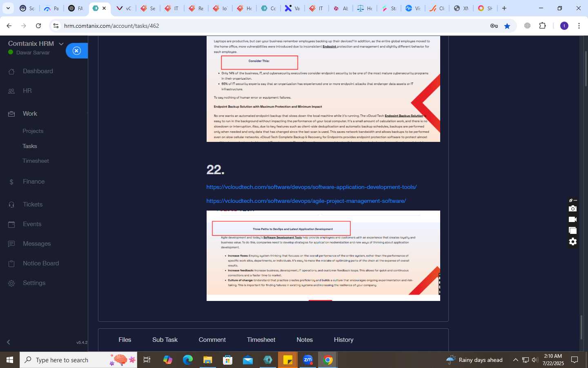Image resolution: width=588 pixels, height=368 pixels.
Task: Open the Notice Board menu item
Action: pyautogui.click(x=41, y=263)
